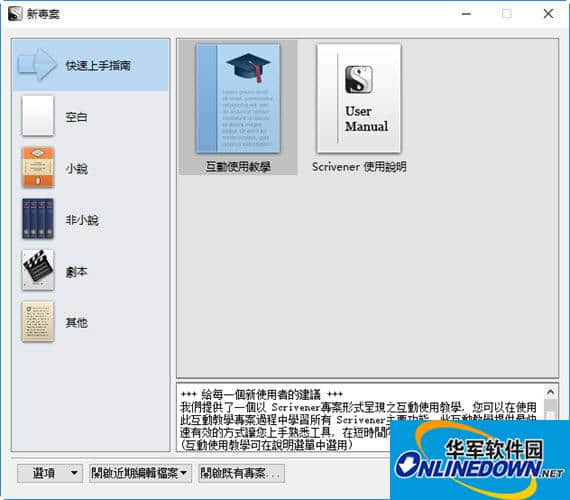Select the 空白 category label

tap(76, 117)
